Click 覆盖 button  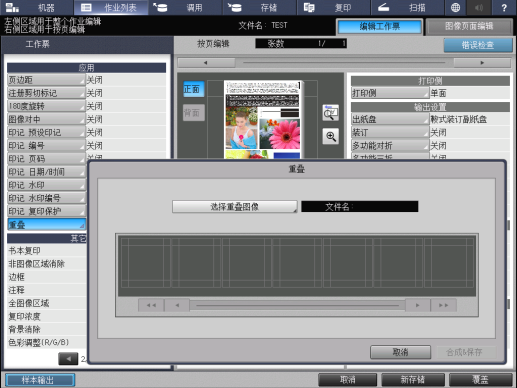pyautogui.click(x=480, y=380)
